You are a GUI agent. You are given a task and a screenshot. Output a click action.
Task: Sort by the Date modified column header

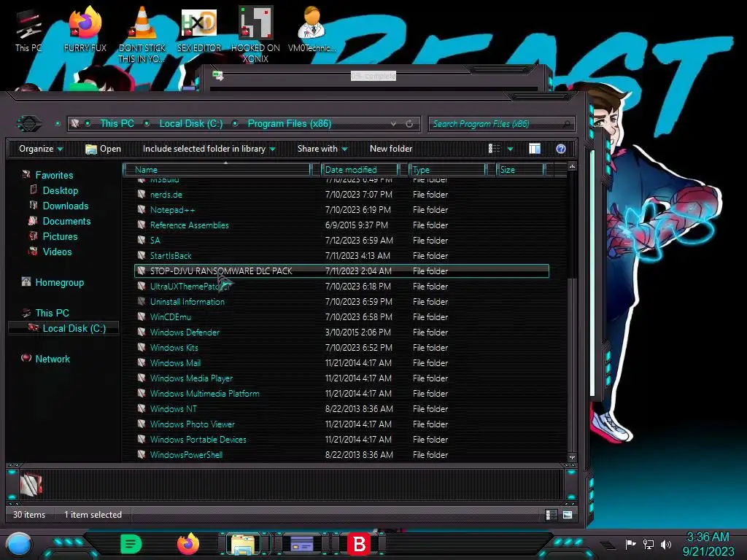click(x=360, y=170)
